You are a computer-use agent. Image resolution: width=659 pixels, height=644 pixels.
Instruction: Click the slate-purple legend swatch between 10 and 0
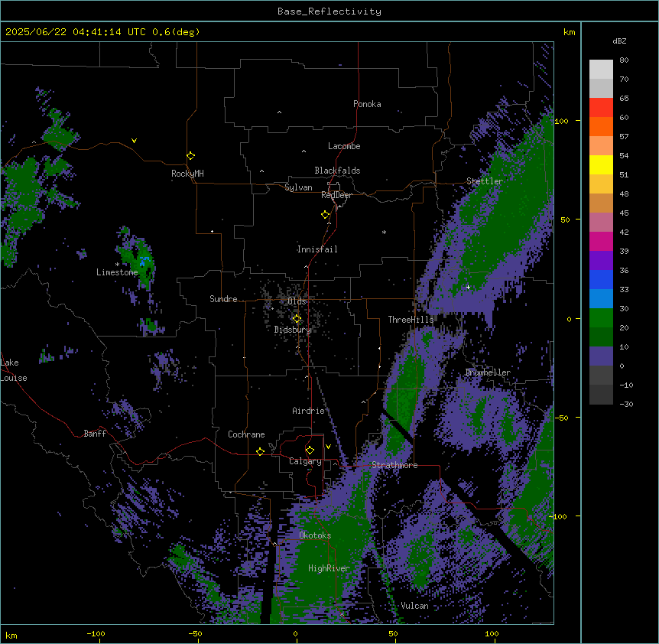pos(601,356)
